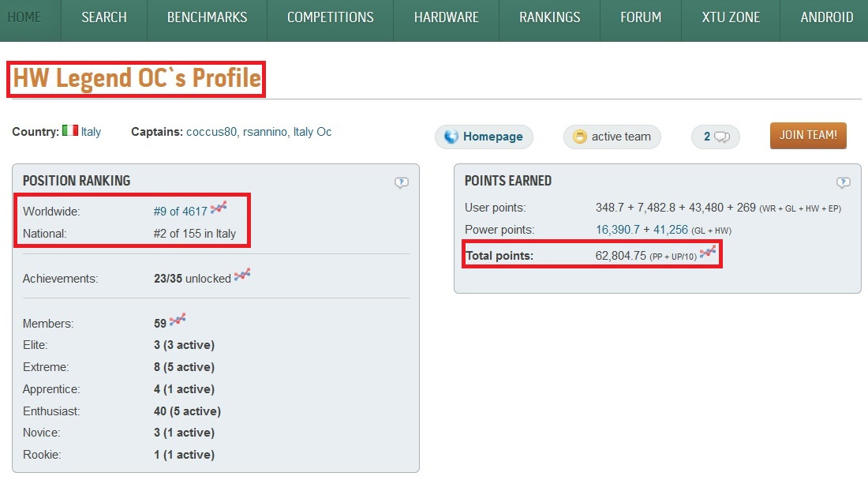Screen dimensions: 868x480
Task: Open the Total points graph icon
Action: [708, 253]
